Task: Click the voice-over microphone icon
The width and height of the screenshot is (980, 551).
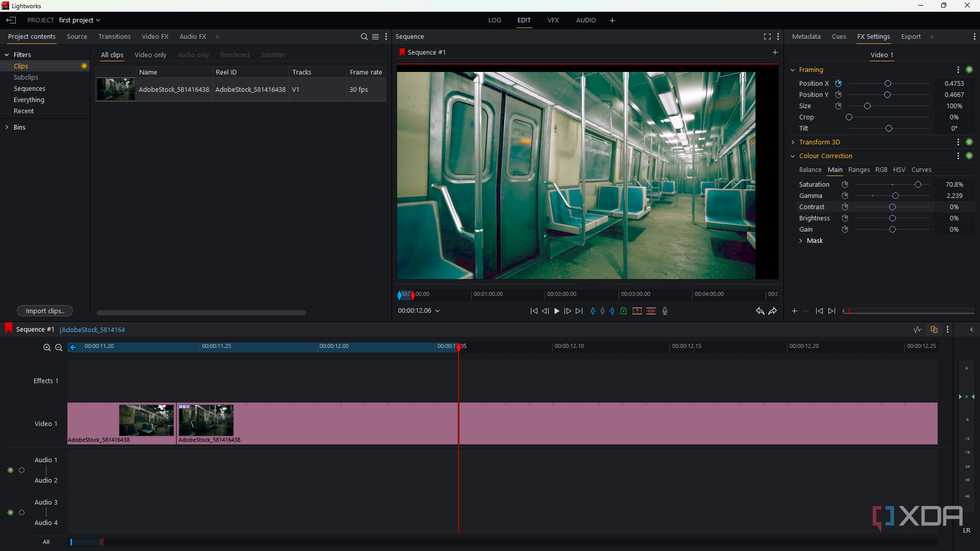Action: 665,311
